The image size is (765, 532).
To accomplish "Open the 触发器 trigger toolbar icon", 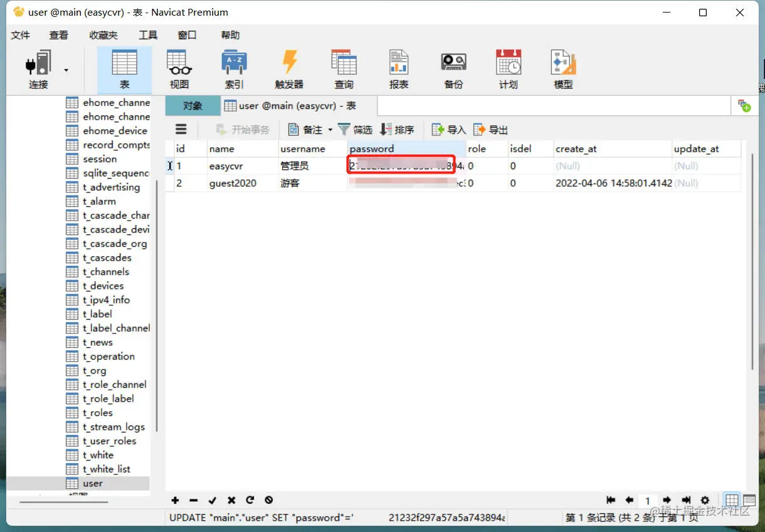I will 289,70.
